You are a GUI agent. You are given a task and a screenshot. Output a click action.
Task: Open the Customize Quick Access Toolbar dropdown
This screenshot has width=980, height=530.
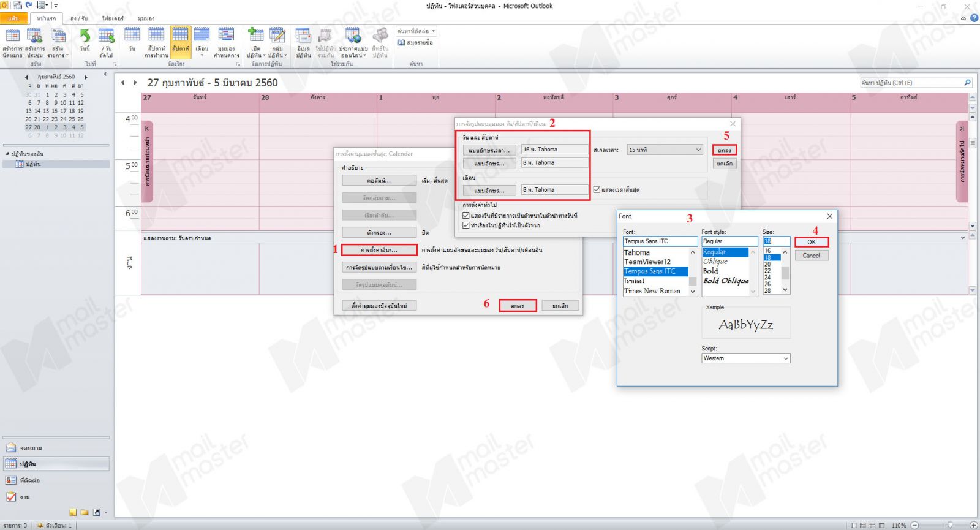(56, 6)
